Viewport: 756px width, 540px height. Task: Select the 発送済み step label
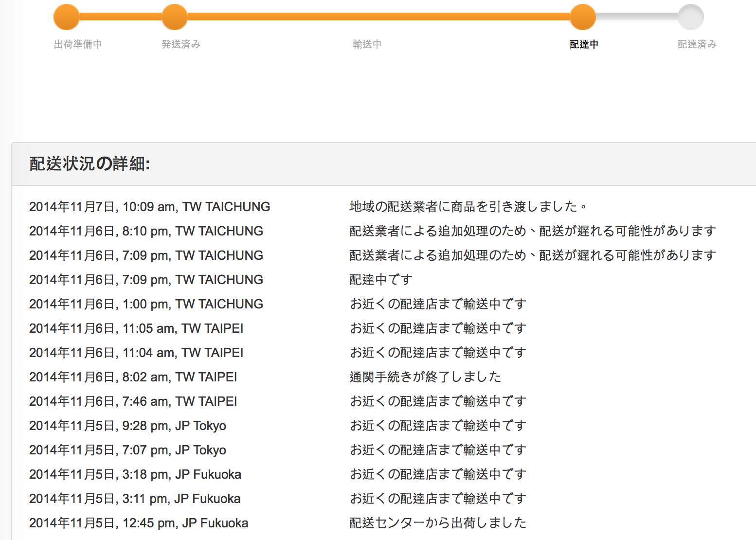(x=181, y=44)
